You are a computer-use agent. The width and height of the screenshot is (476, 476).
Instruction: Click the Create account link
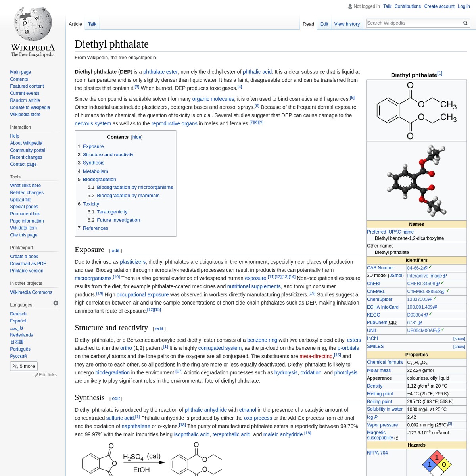pos(439,6)
